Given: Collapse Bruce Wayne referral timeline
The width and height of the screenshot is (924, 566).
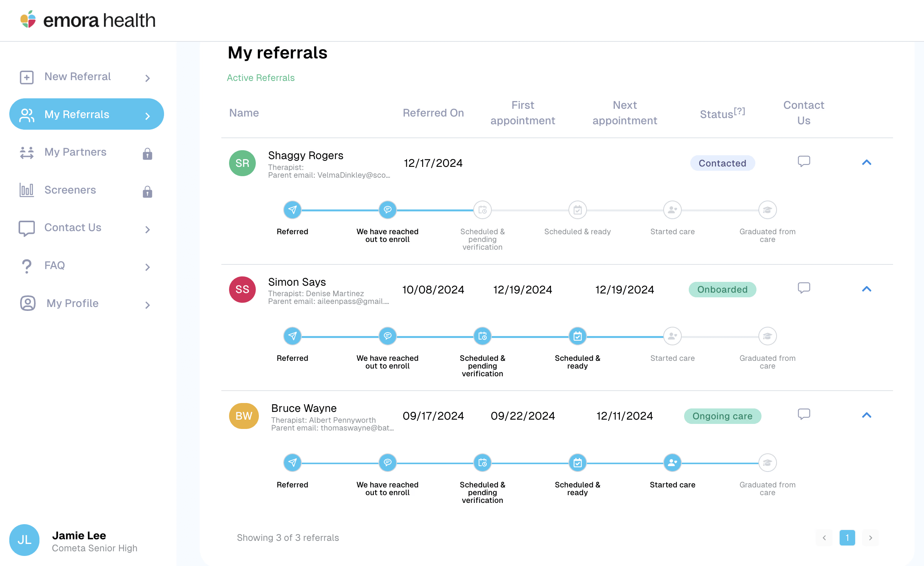Looking at the screenshot, I should [x=866, y=415].
